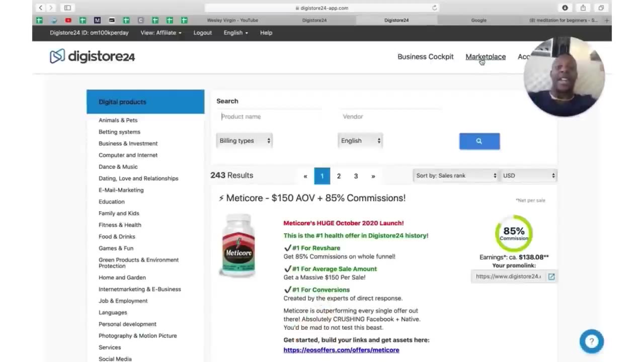The width and height of the screenshot is (644, 362).
Task: Reload the page with refresh icon
Action: click(x=435, y=8)
